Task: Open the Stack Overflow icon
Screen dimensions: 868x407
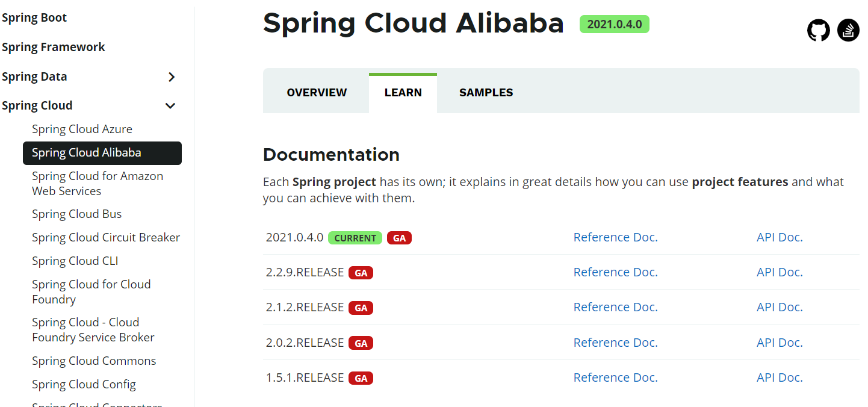Action: (848, 30)
